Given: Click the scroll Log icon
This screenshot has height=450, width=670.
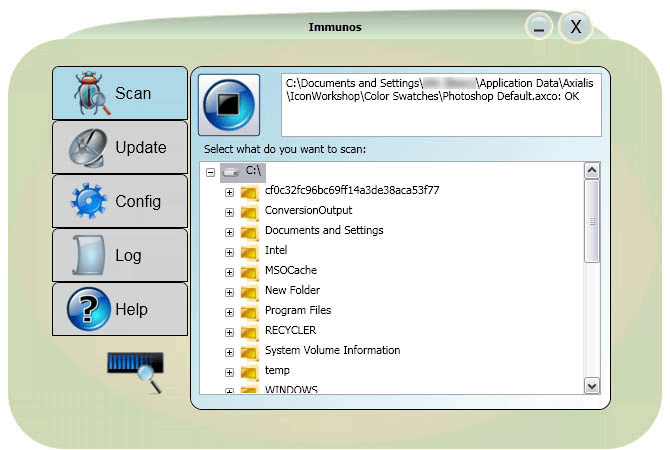Looking at the screenshot, I should tap(88, 255).
